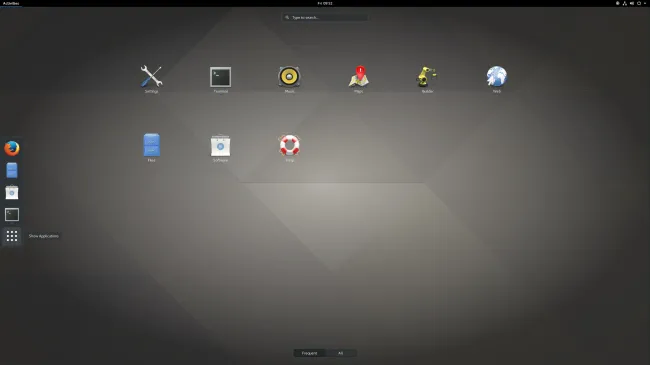This screenshot has height=365, width=650.
Task: Open Files from the dock
Action: pyautogui.click(x=12, y=170)
